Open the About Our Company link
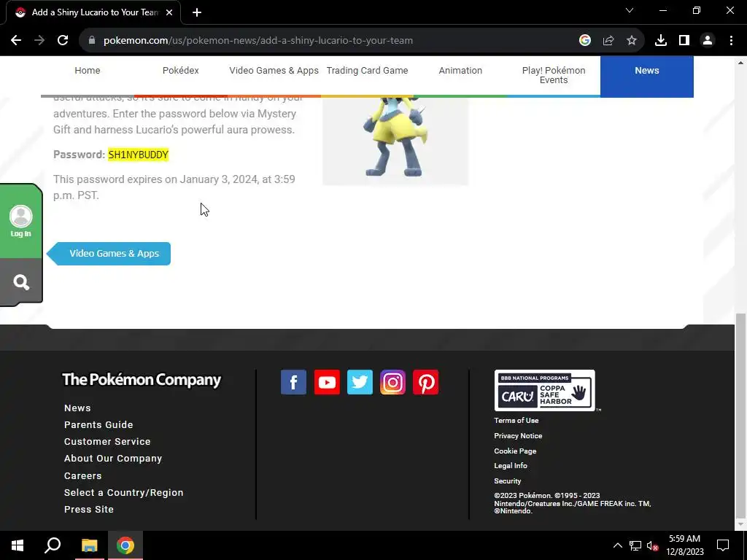The image size is (747, 560). (x=113, y=459)
